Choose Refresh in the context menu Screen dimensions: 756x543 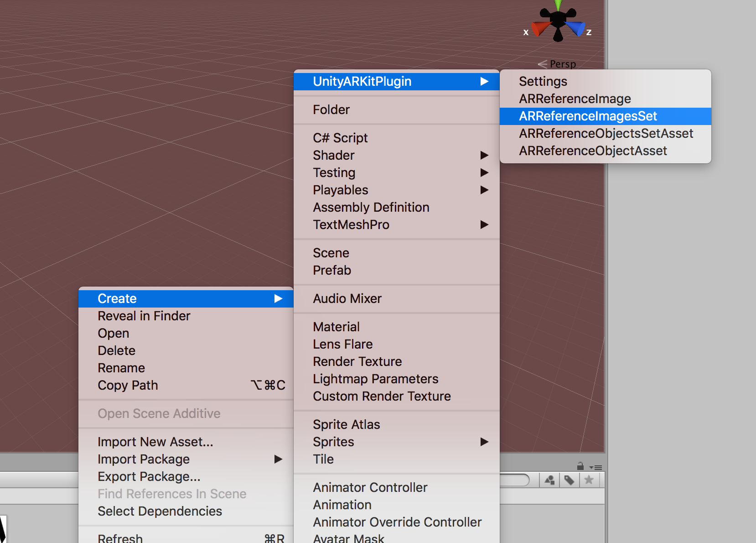[186, 538]
